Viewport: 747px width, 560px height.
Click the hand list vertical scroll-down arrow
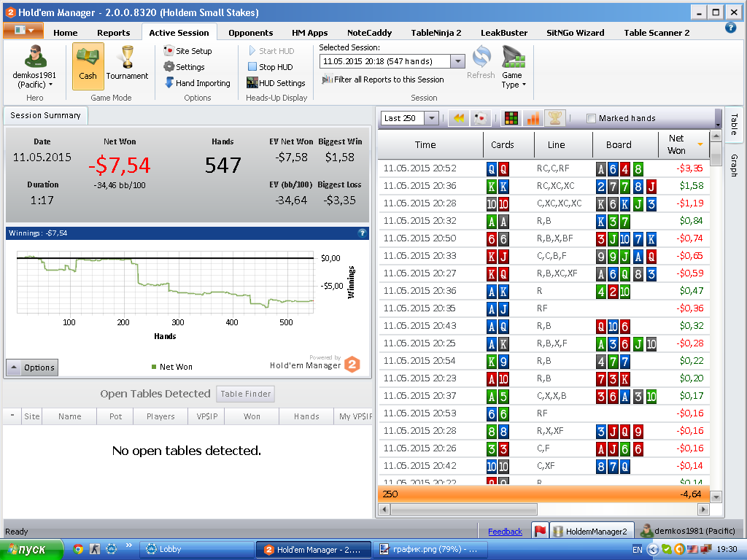(x=716, y=497)
